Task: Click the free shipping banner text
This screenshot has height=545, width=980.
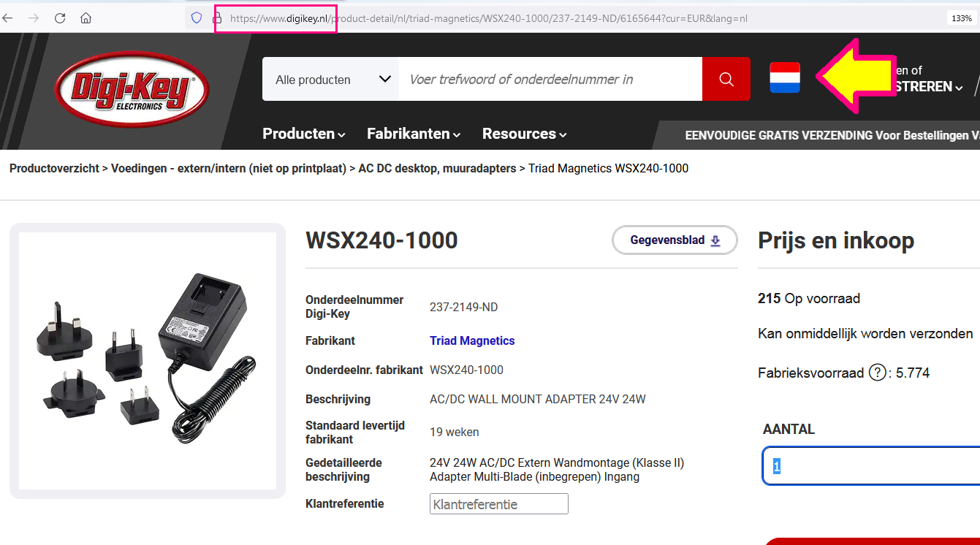Action: pos(832,135)
